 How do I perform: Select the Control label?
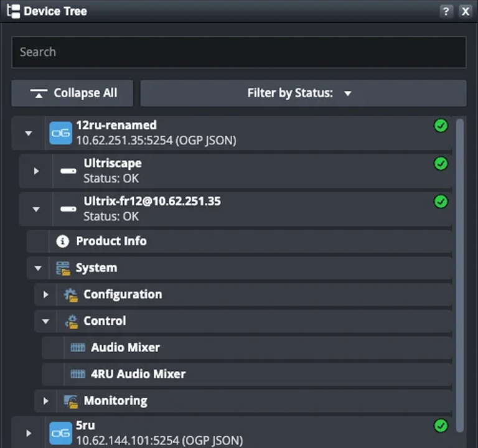click(x=105, y=321)
